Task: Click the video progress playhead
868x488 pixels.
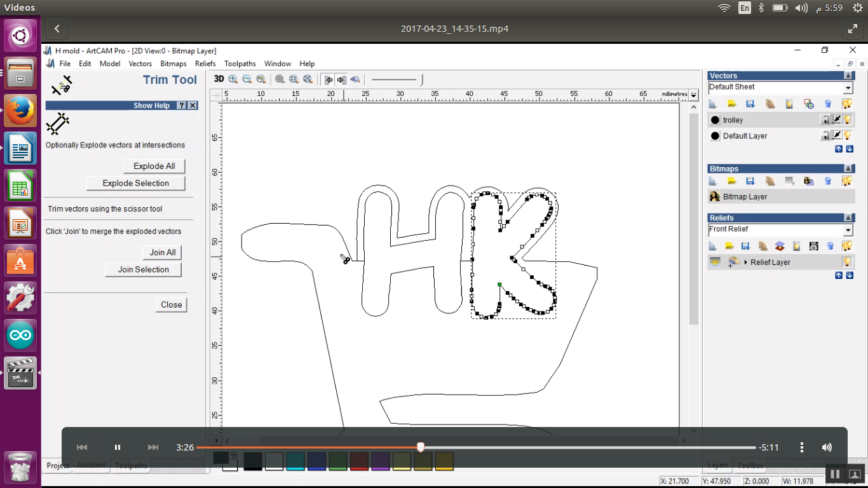Action: click(x=421, y=447)
